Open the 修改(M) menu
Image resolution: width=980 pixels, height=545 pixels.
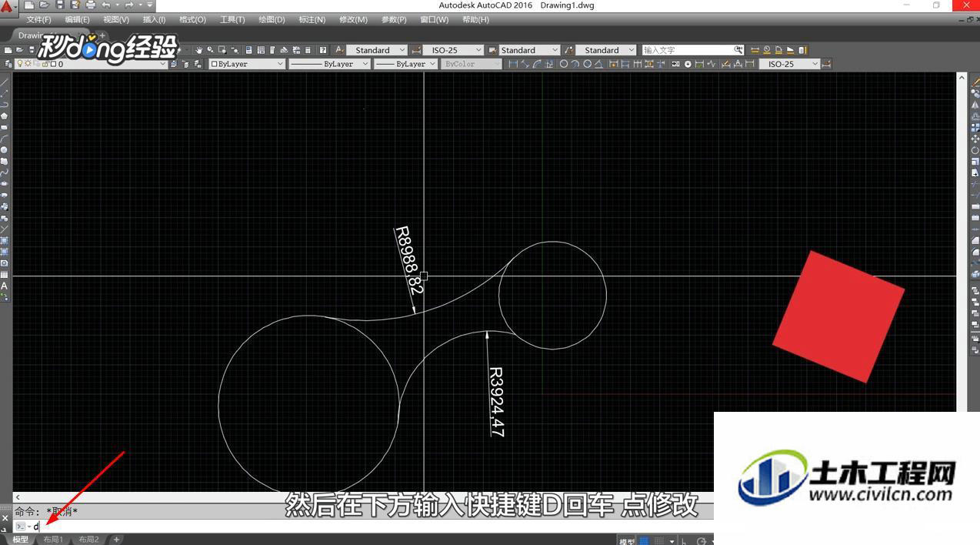point(353,19)
